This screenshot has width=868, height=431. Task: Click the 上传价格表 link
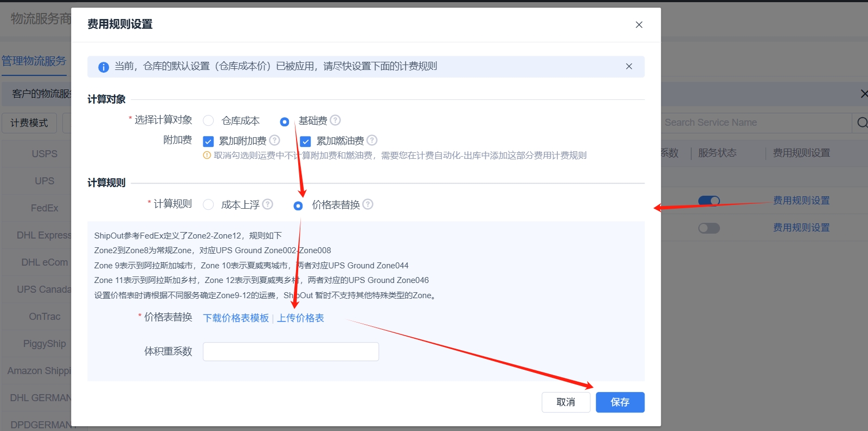[300, 318]
